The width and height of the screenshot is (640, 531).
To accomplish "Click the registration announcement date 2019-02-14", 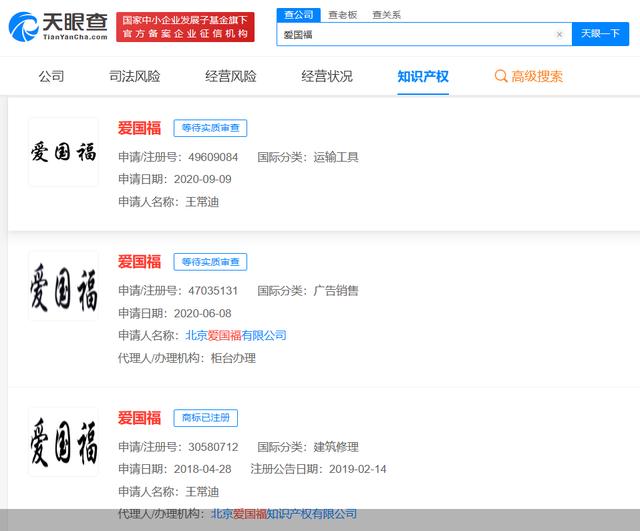I will click(358, 469).
